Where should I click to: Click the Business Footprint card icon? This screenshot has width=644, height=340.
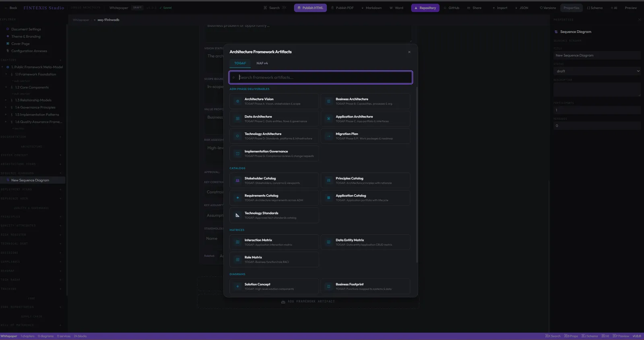pos(328,286)
